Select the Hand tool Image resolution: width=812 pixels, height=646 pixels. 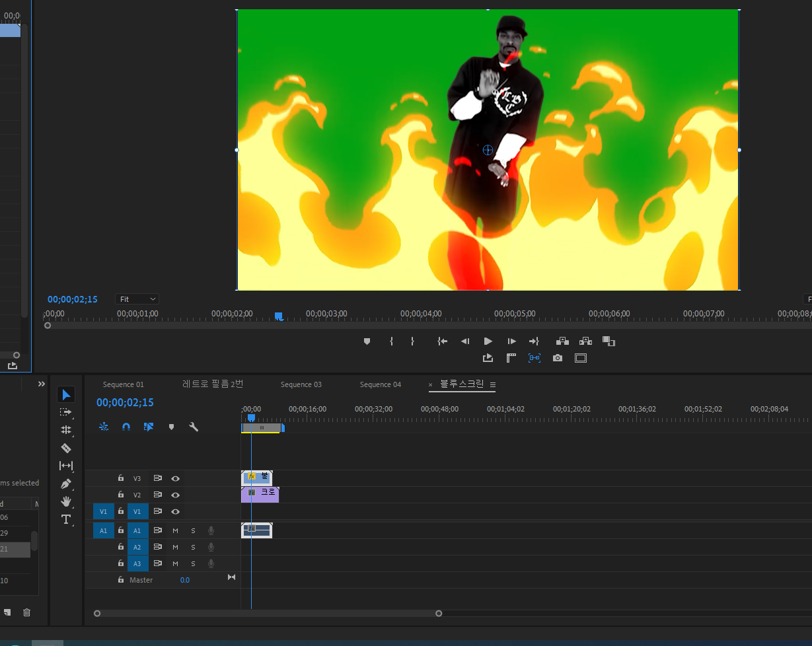point(66,501)
